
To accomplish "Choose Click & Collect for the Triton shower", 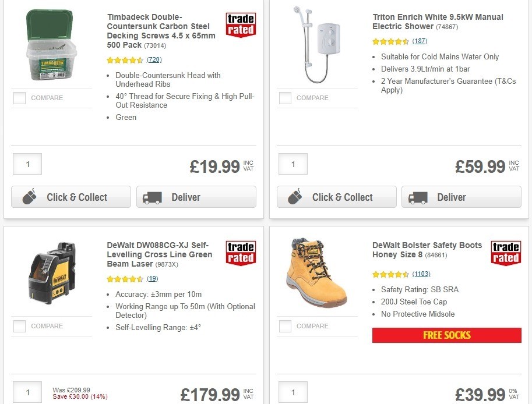I will (336, 197).
